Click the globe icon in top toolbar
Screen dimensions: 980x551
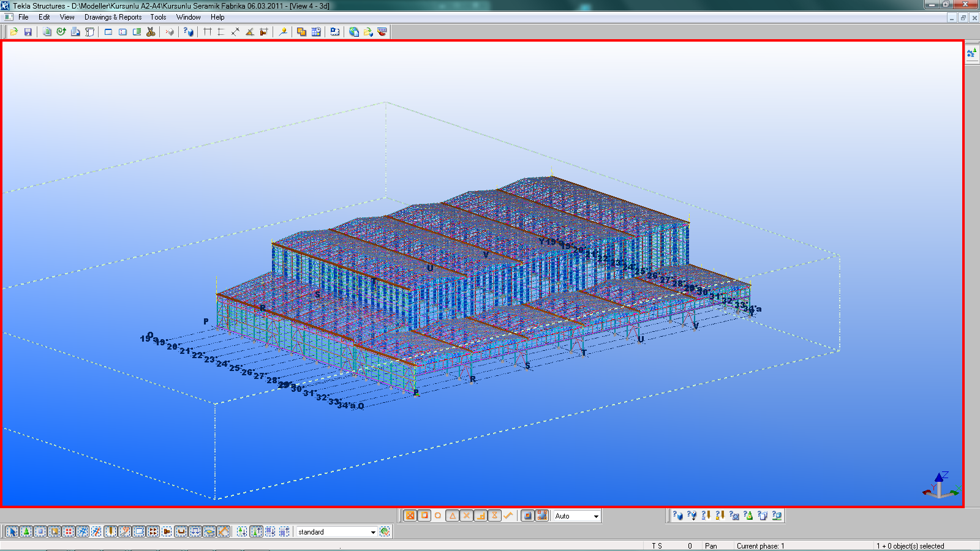pyautogui.click(x=353, y=32)
